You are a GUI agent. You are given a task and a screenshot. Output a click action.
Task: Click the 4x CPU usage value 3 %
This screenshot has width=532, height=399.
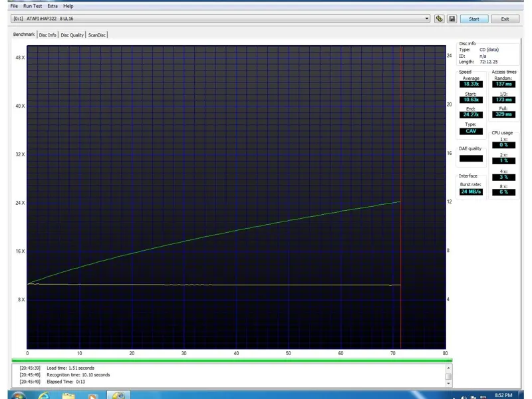click(503, 177)
